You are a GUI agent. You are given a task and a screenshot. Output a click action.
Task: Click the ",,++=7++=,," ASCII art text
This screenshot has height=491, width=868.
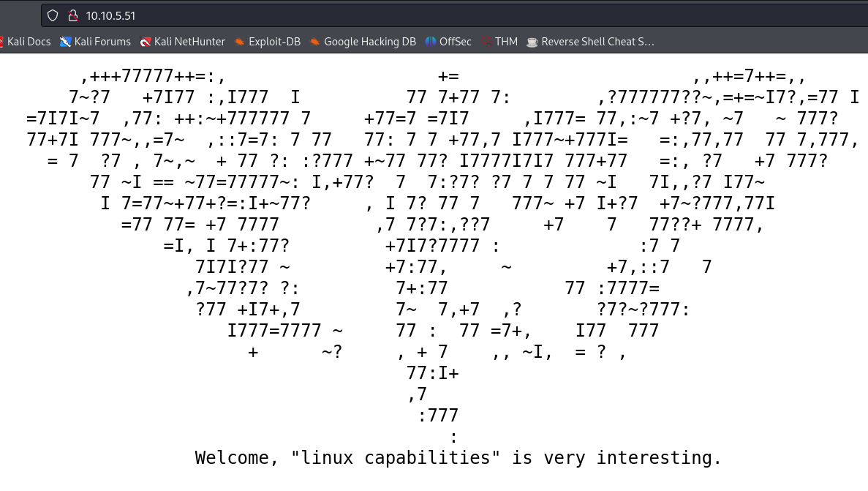pyautogui.click(x=749, y=76)
